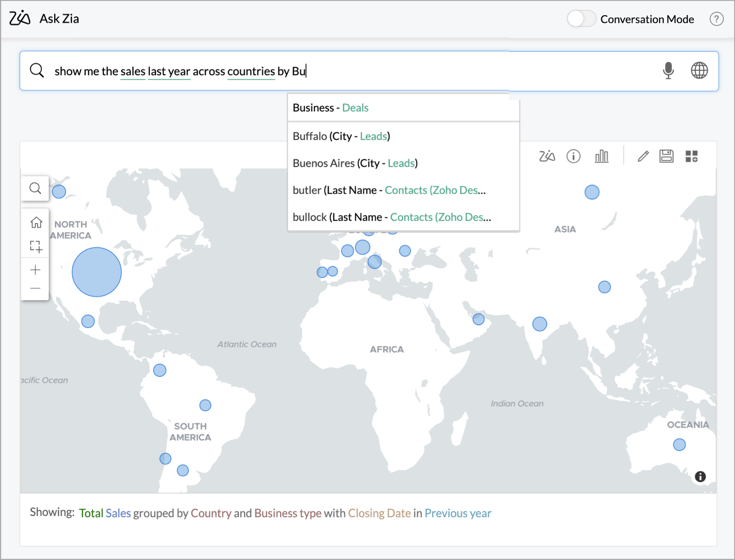
Task: Edit the report with pencil icon
Action: point(643,157)
